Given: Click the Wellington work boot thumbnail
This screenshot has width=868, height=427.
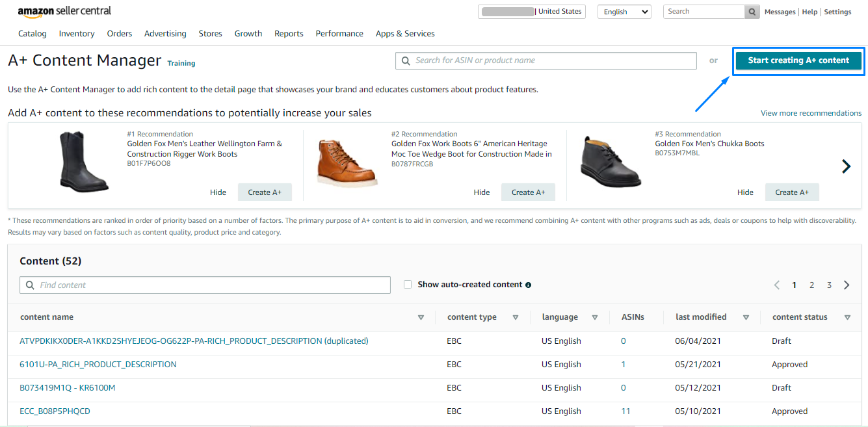Looking at the screenshot, I should 83,161.
